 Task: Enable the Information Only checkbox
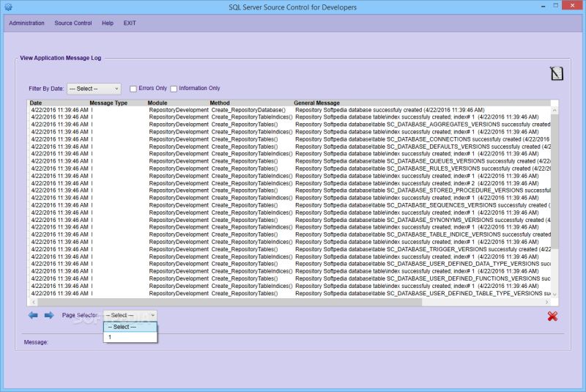(x=174, y=89)
